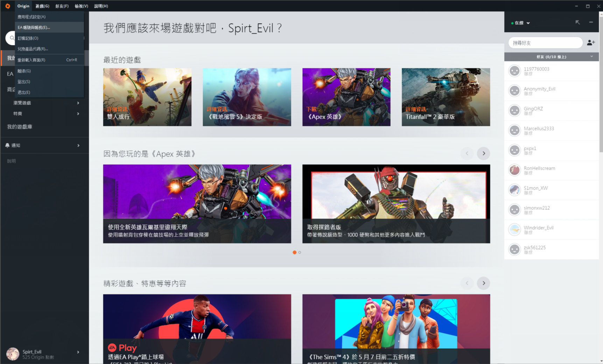Click avatar of friend GingORZ
This screenshot has height=364, width=603.
point(514,111)
